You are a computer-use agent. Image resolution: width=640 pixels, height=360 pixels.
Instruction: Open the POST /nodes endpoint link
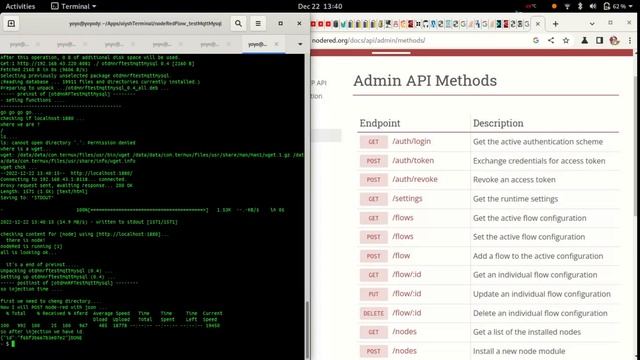tap(404, 351)
